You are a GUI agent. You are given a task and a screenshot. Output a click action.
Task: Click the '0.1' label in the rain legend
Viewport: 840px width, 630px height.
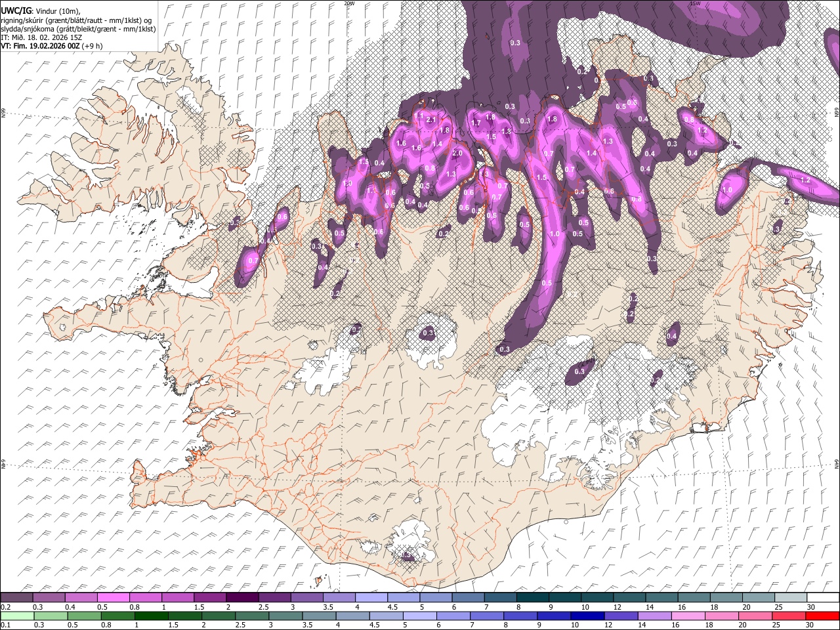(x=5, y=625)
